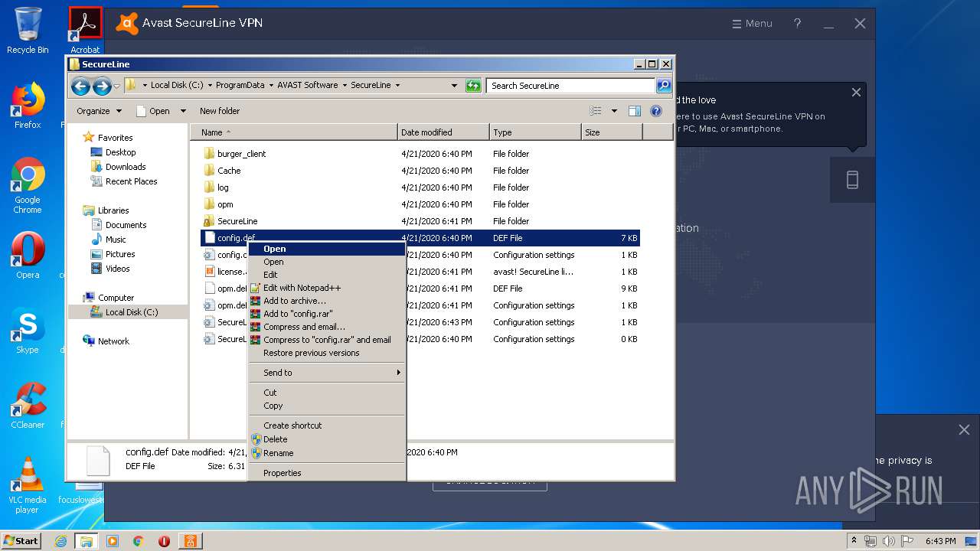
Task: Expand the SecureLine breadcrumb arrow
Action: (x=397, y=85)
